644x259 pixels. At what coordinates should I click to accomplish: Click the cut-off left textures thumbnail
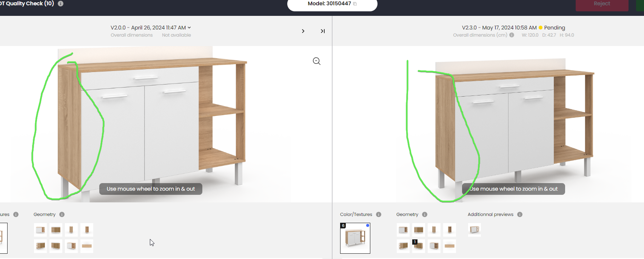click(3, 238)
